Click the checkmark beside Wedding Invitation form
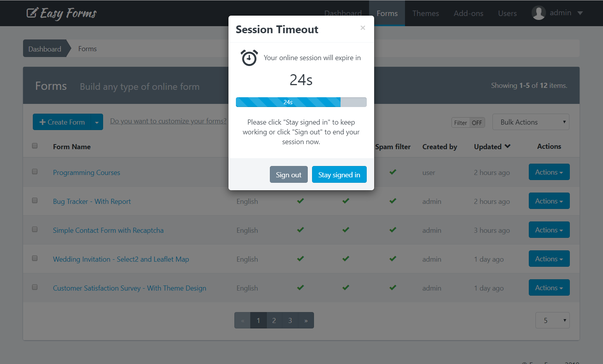This screenshot has width=603, height=364. [300, 259]
